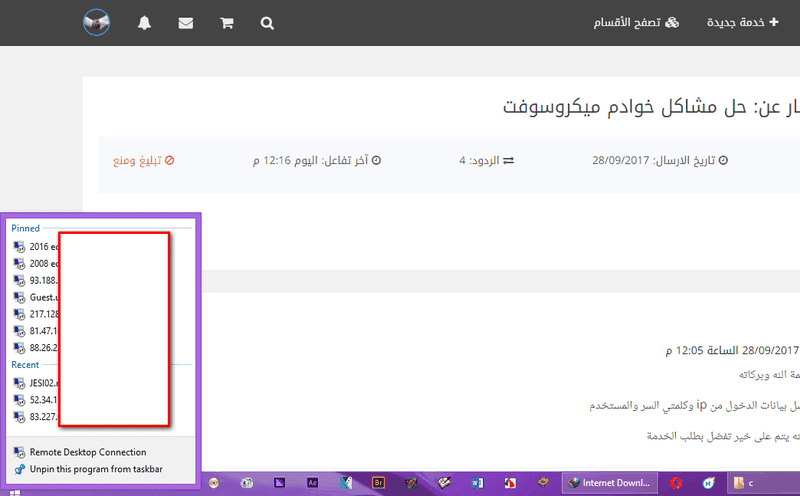Open recent JESI02 remote desktop entry
The width and height of the screenshot is (800, 496).
36,382
